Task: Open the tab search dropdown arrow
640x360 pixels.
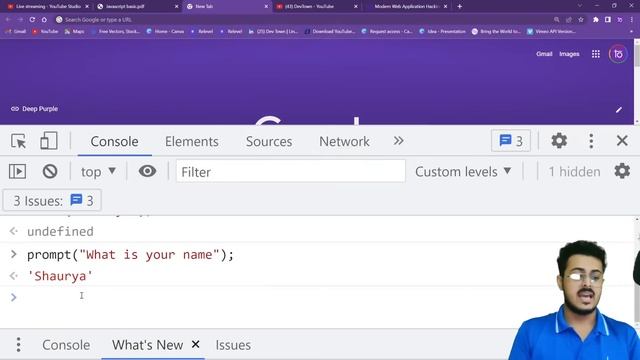Action: (580, 6)
